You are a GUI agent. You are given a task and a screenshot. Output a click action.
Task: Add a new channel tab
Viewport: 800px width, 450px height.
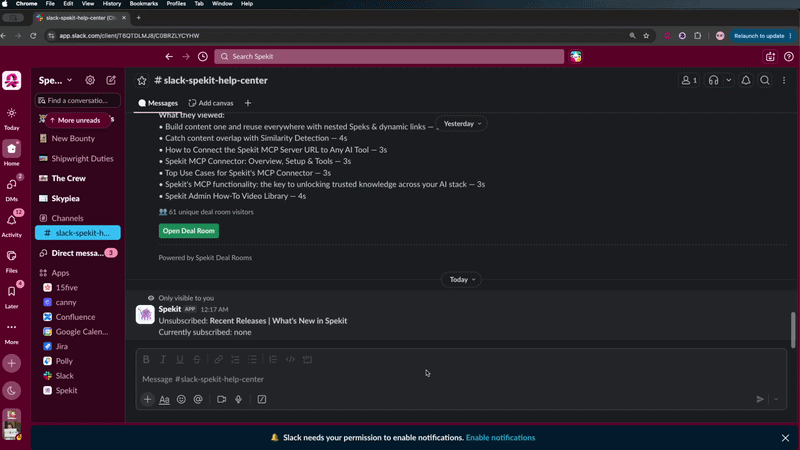(x=247, y=103)
